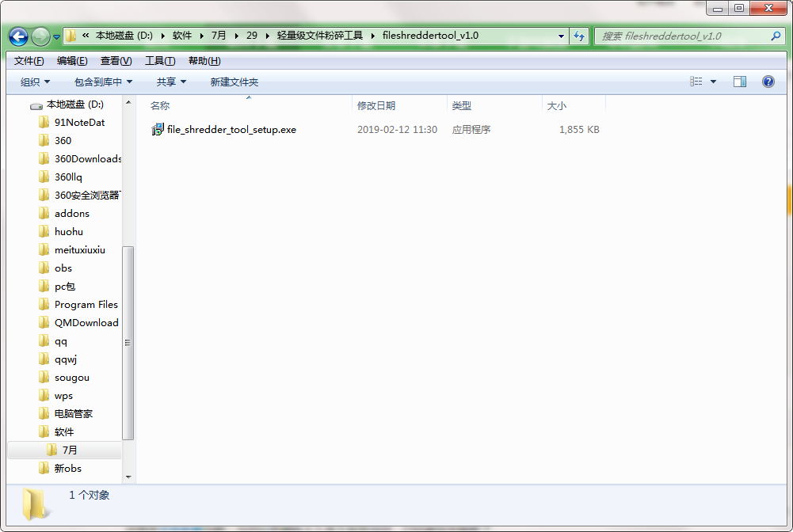Open the 编辑(E) menu

(72, 61)
